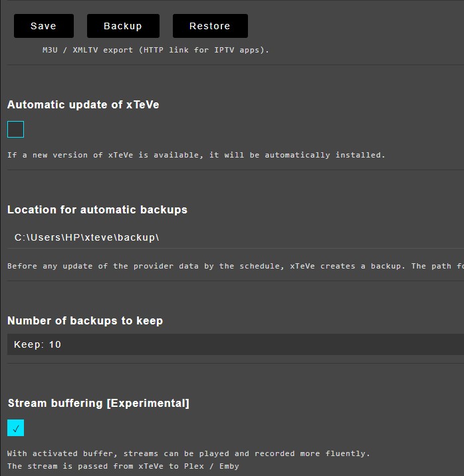Open the 'Keep: 10' backups dropdown
The width and height of the screenshot is (464, 476).
click(x=235, y=344)
